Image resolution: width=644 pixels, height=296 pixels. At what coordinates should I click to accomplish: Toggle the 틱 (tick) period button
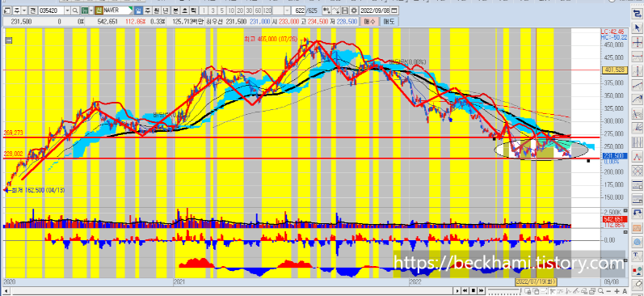pyautogui.click(x=193, y=11)
